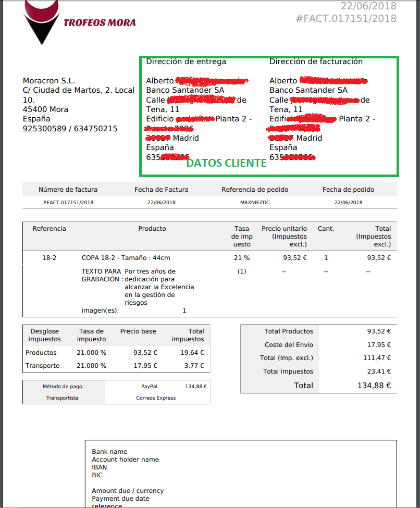Click the (1) value in tax column
420x508 pixels.
tap(242, 271)
